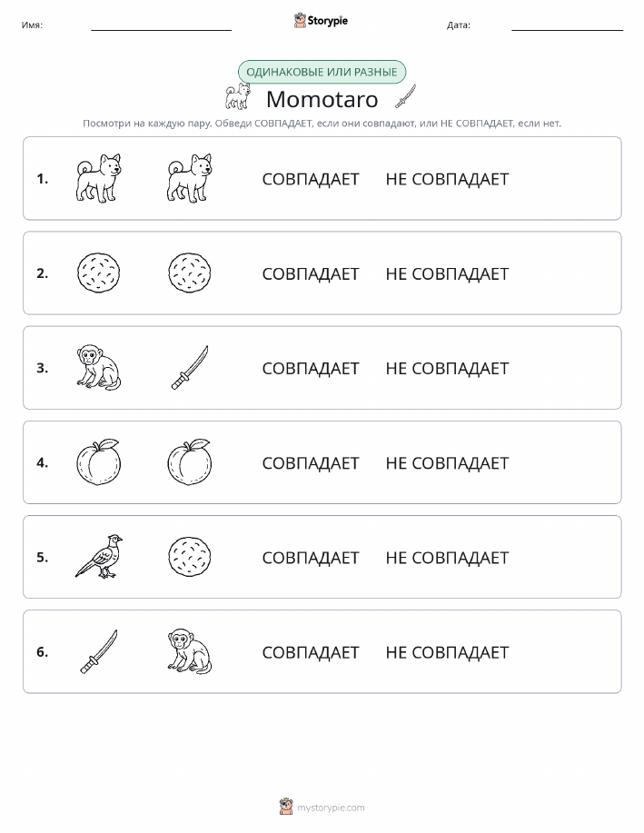Choose СОВПАДАЕТ for row 2
Viewport: 644px width, 833px height.
311,273
